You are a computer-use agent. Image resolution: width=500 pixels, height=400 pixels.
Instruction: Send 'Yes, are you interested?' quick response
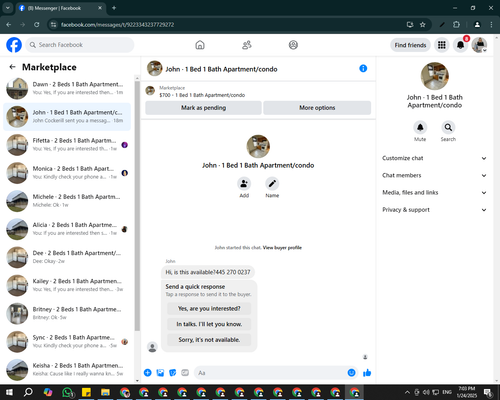pos(209,309)
